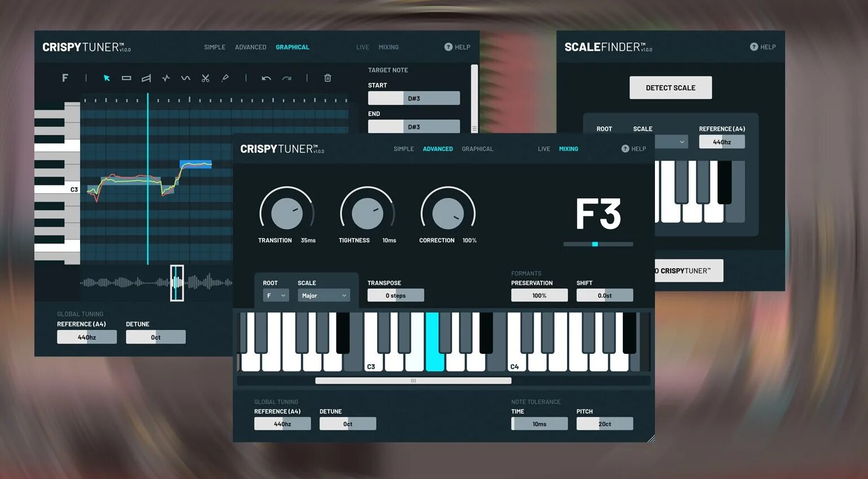Image resolution: width=868 pixels, height=479 pixels.
Task: Click the cyan playhead line in piano roll
Action: (148, 179)
